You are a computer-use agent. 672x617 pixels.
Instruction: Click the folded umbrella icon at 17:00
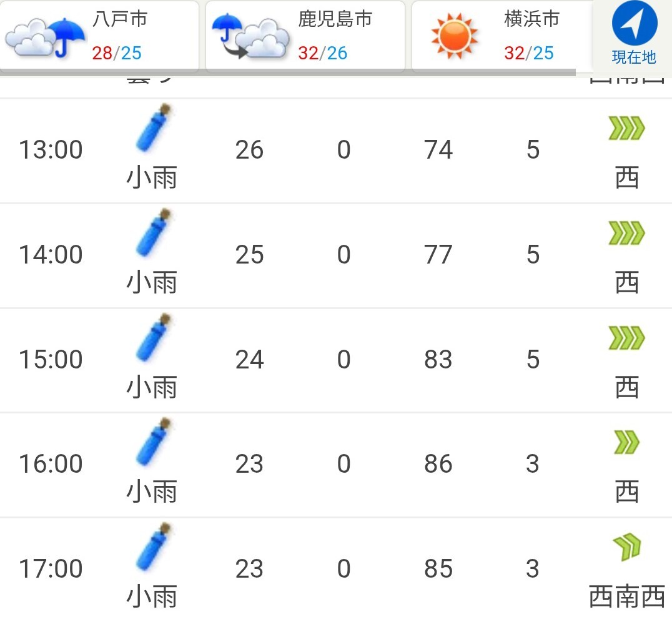click(154, 546)
